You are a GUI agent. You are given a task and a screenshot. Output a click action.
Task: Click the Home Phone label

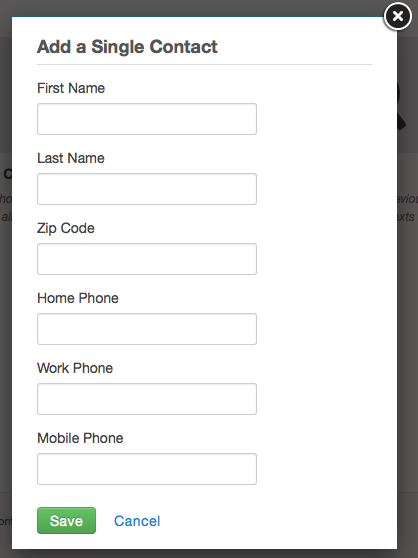coord(78,298)
